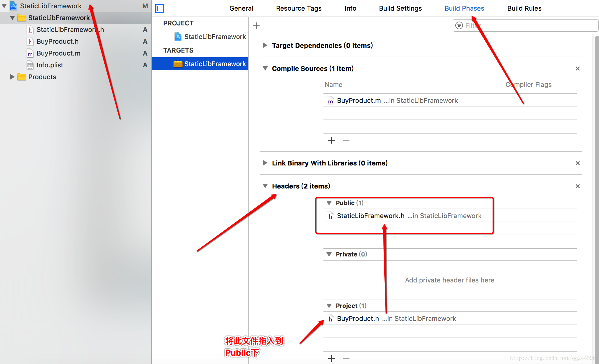The height and width of the screenshot is (364, 599).
Task: Remove selected file from Compile Sources
Action: (x=346, y=140)
